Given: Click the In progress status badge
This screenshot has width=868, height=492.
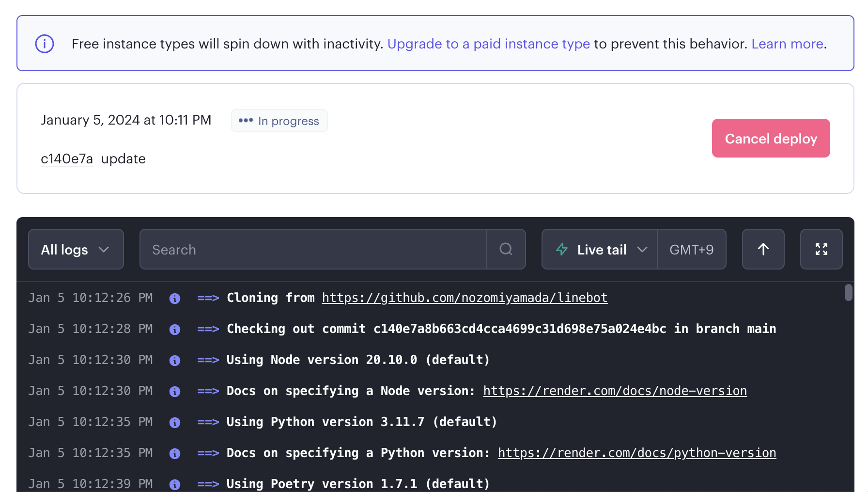Looking at the screenshot, I should click(x=279, y=121).
